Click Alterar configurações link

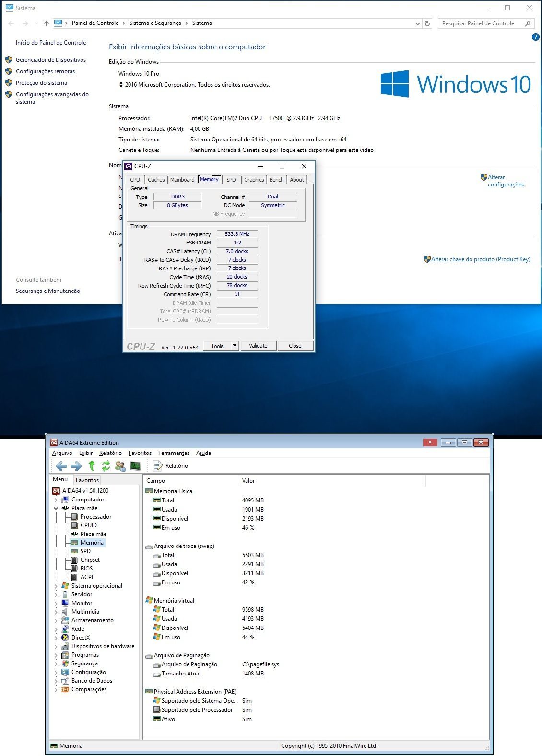click(x=506, y=181)
